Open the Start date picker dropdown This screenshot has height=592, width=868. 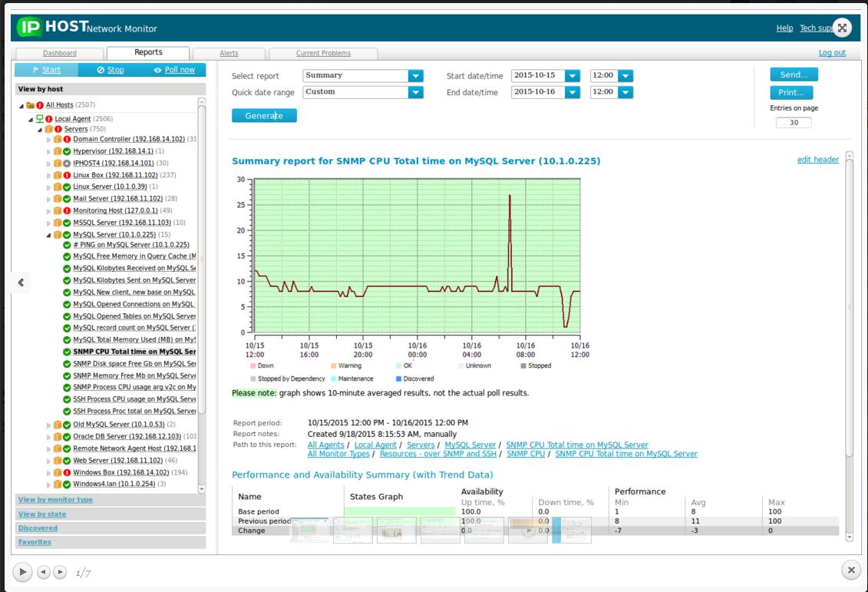pyautogui.click(x=573, y=76)
